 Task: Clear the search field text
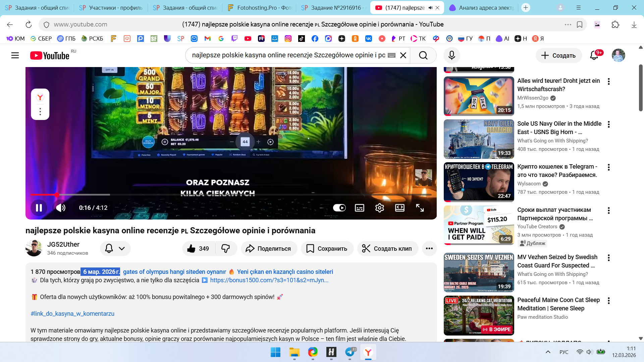click(403, 55)
